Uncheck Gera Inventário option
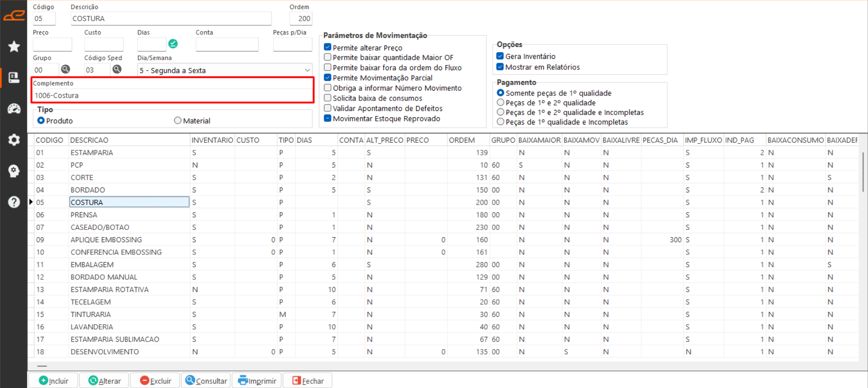Image resolution: width=868 pixels, height=388 pixels. [x=500, y=56]
